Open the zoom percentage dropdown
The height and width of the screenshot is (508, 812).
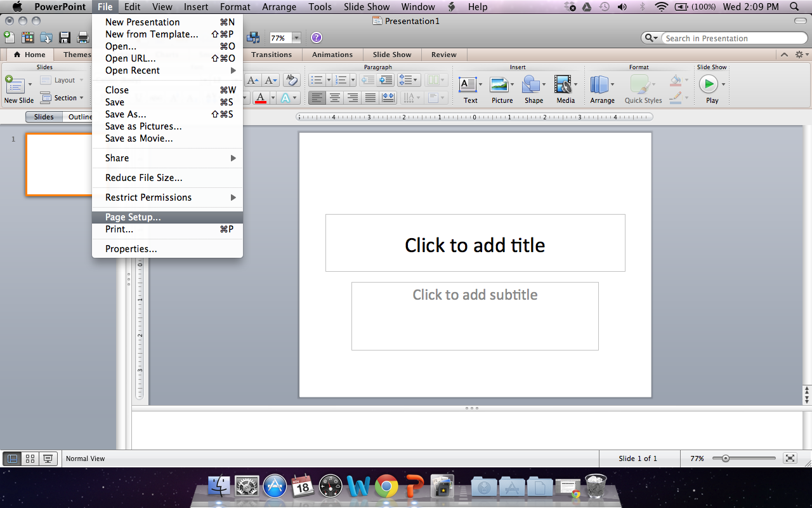(296, 38)
